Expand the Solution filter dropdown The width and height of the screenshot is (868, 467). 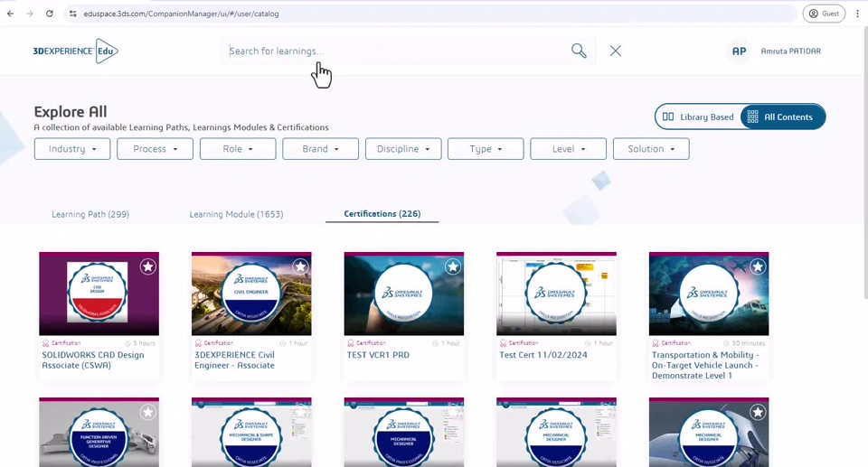[651, 149]
